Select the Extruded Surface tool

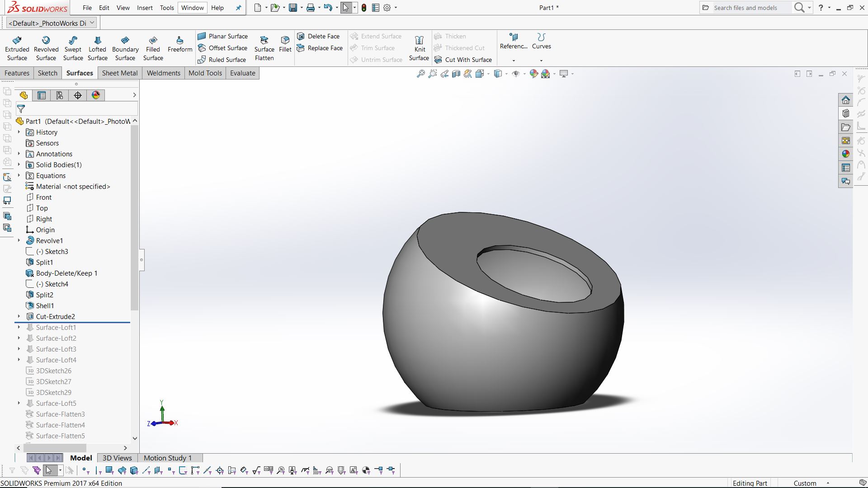[x=17, y=48]
